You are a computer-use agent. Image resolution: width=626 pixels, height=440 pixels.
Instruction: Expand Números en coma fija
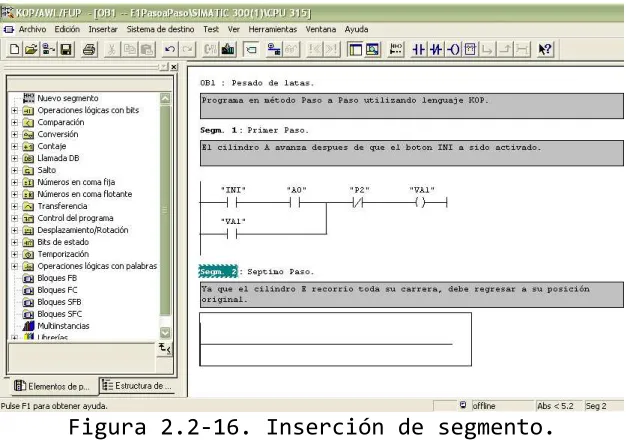click(15, 182)
